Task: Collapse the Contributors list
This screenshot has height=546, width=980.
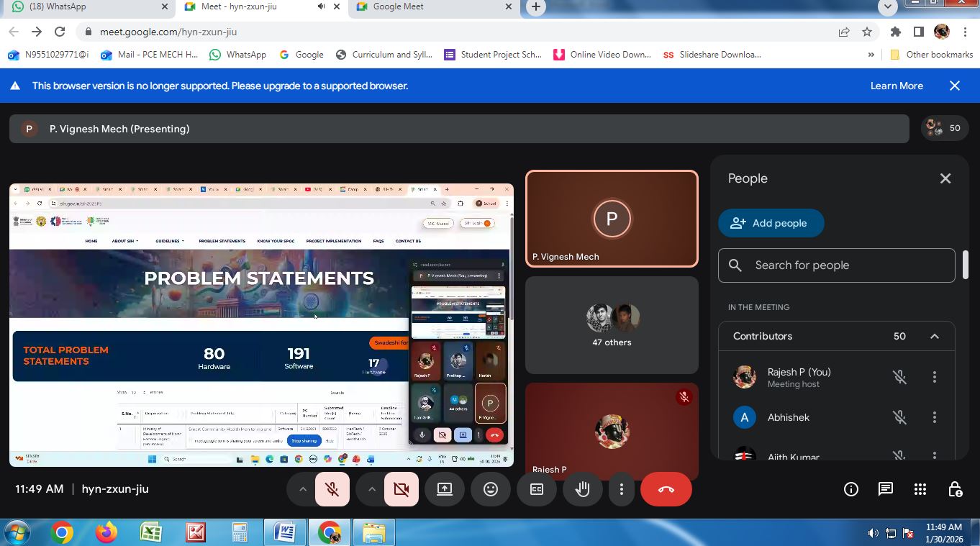Action: tap(935, 336)
